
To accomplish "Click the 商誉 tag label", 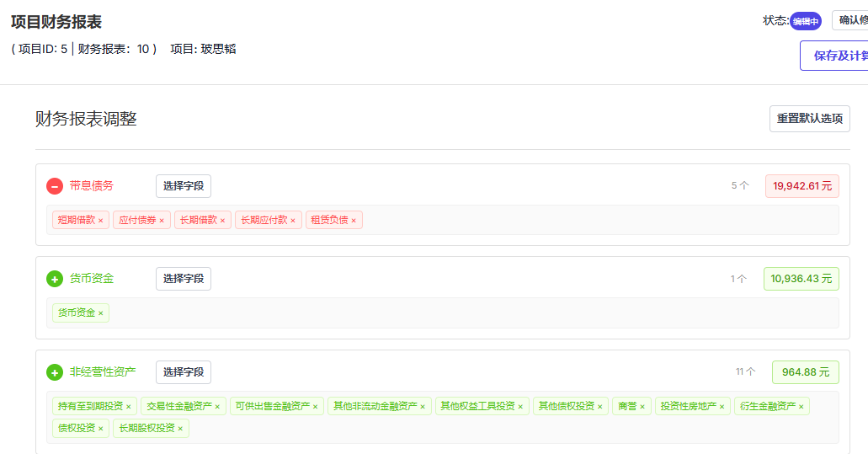I will tap(627, 406).
